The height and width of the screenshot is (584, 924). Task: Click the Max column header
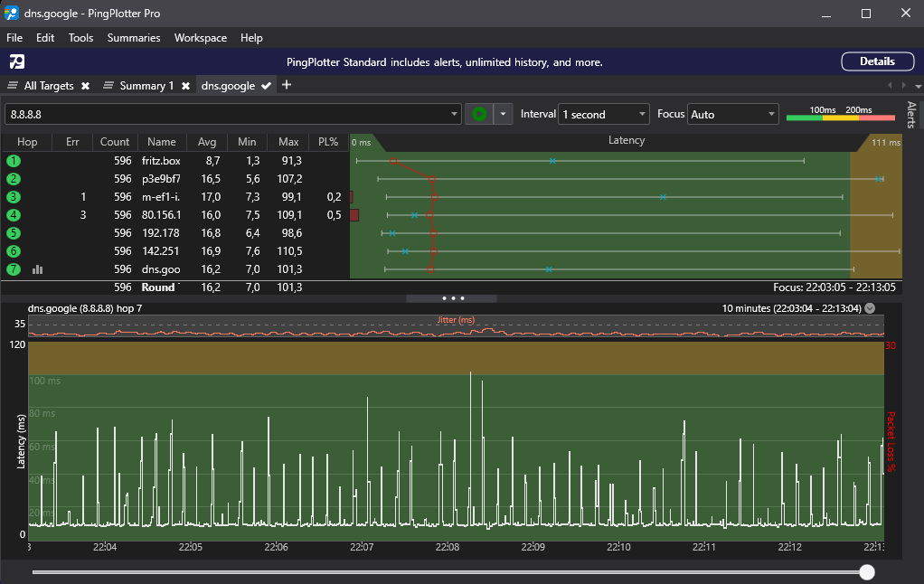288,142
